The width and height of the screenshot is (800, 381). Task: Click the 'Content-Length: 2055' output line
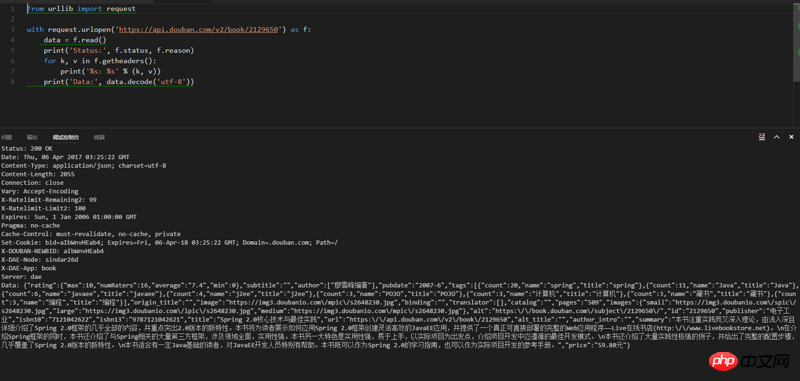point(38,174)
